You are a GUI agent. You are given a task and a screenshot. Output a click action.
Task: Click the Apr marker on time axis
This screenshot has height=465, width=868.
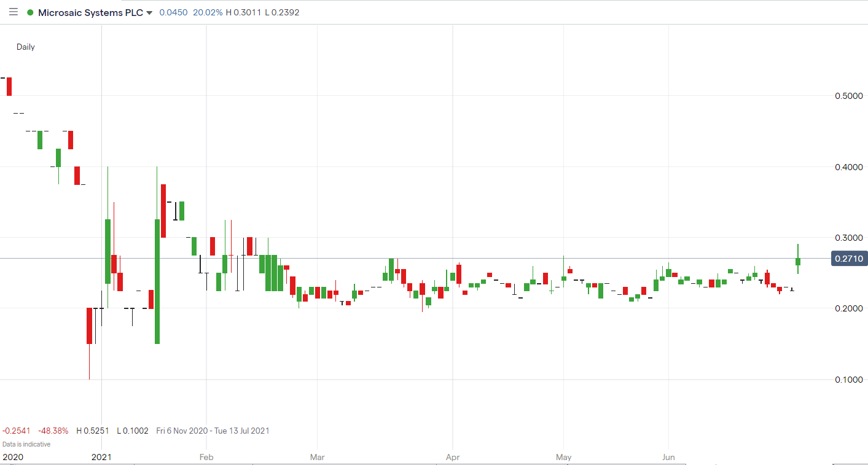(452, 457)
